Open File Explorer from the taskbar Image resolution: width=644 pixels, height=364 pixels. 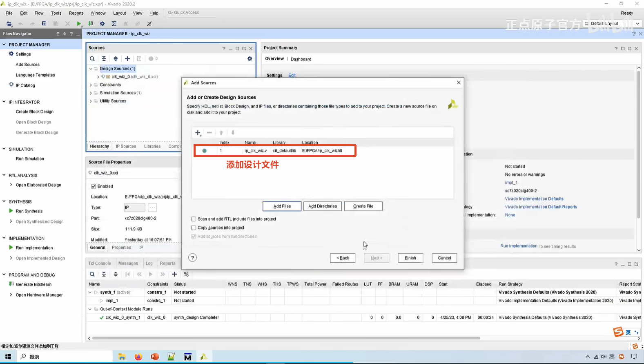[122, 357]
